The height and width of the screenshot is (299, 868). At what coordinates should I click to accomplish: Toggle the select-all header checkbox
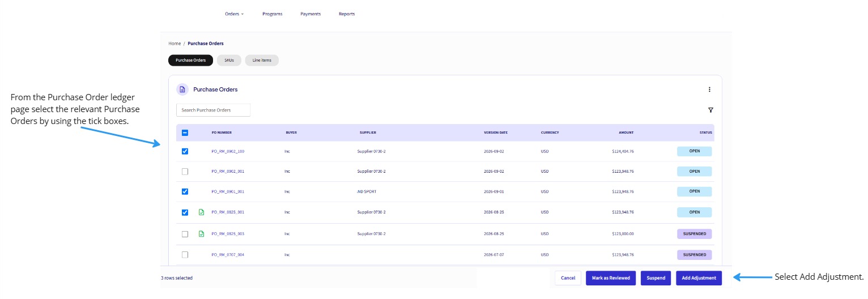pyautogui.click(x=185, y=133)
